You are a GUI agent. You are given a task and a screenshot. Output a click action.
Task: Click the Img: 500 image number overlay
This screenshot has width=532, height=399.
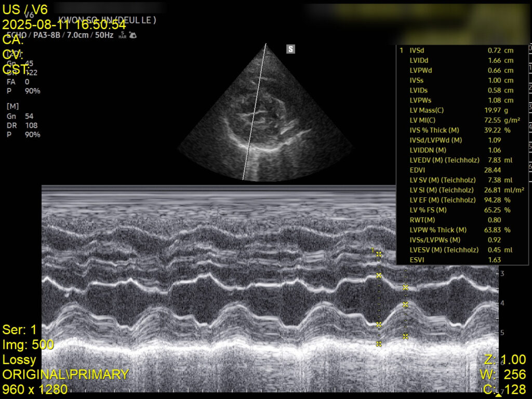click(x=28, y=344)
